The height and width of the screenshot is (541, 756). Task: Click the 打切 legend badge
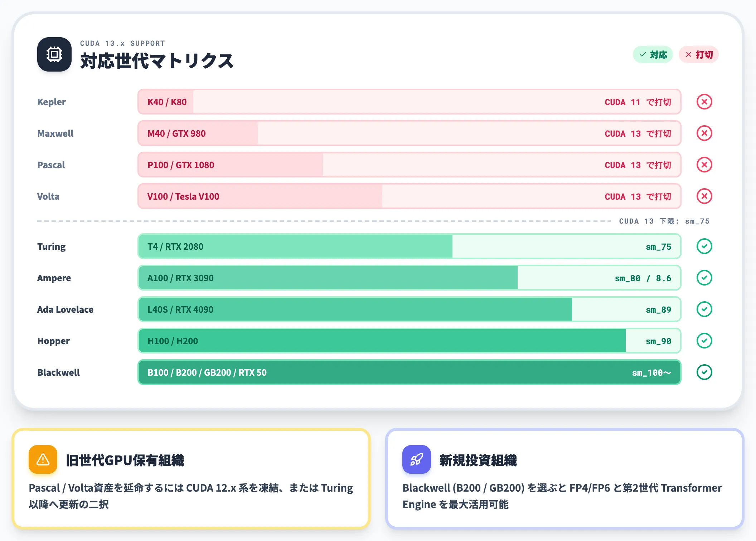pos(699,54)
